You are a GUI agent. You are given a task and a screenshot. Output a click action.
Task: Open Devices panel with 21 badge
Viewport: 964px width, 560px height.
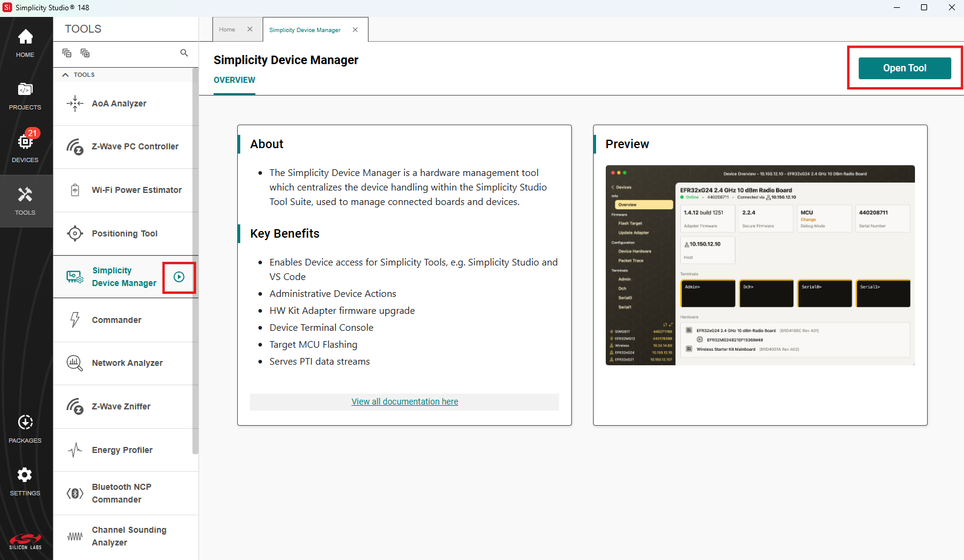25,148
